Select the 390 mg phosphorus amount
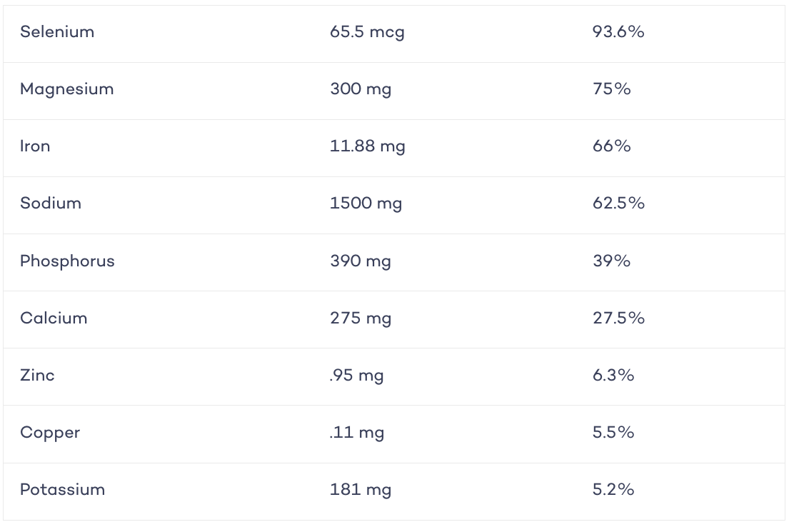 point(361,261)
